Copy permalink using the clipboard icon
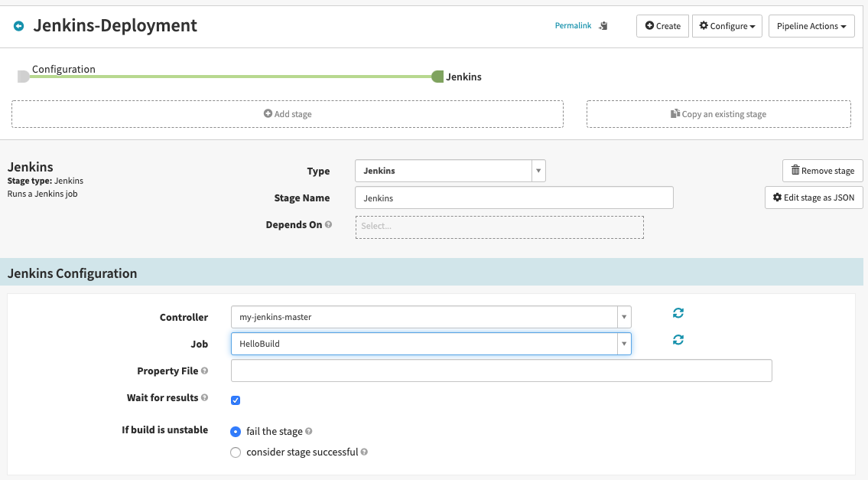 (603, 26)
